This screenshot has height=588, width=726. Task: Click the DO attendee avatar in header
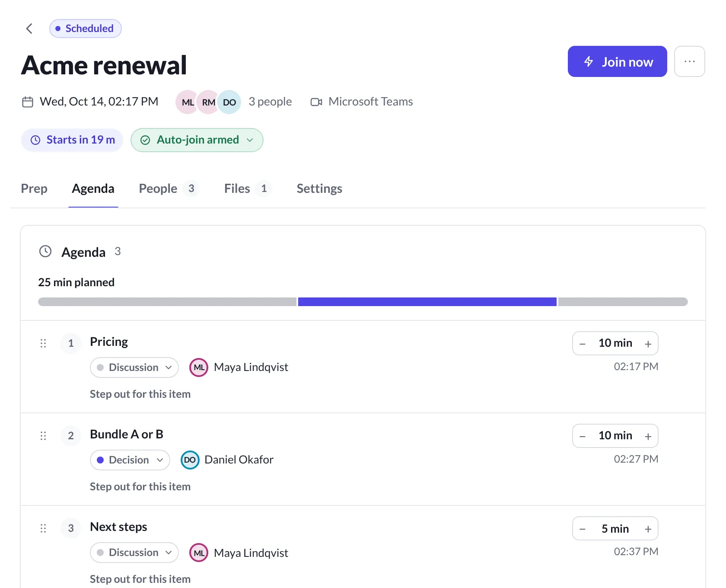pyautogui.click(x=229, y=102)
